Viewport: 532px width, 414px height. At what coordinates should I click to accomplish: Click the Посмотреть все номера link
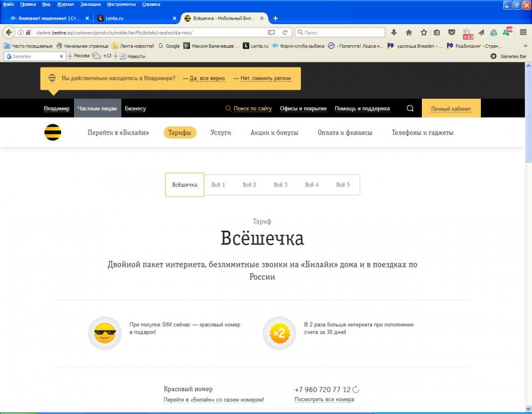[x=324, y=400]
